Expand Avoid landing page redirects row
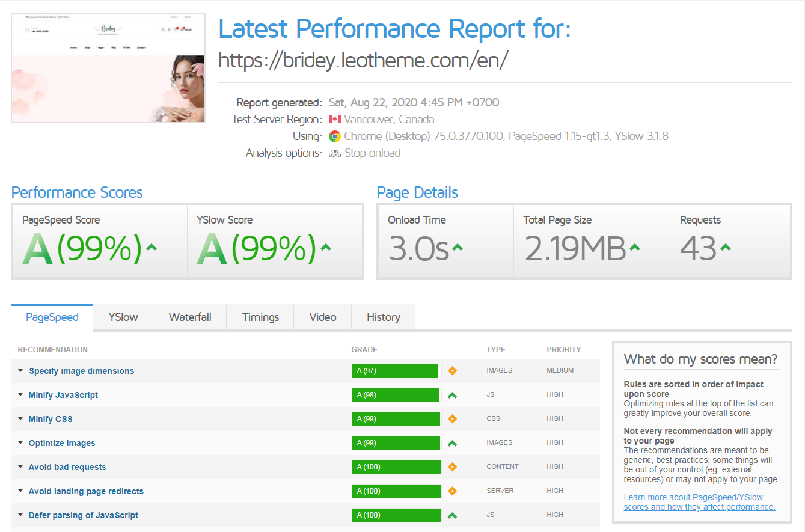Screen dimensions: 805x532 pos(21,491)
